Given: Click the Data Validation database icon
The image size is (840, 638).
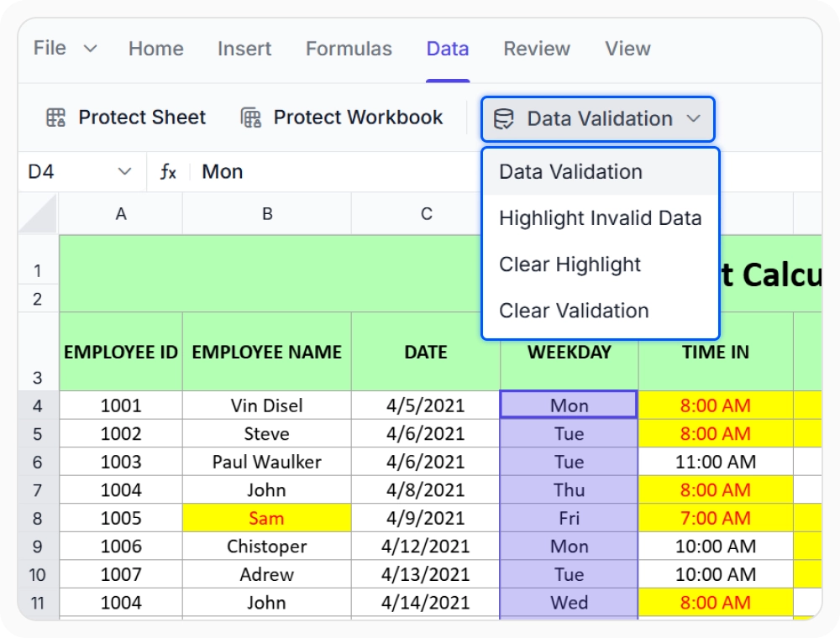Looking at the screenshot, I should click(503, 119).
